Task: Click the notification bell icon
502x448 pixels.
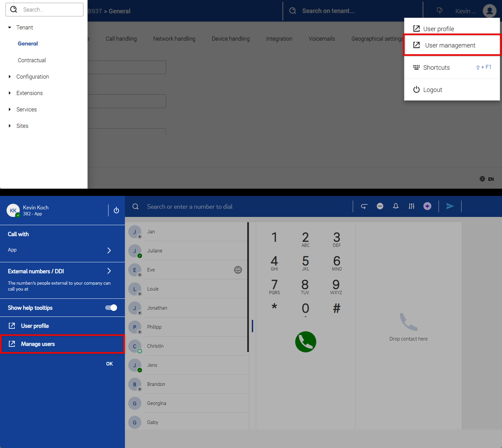Action: [396, 206]
